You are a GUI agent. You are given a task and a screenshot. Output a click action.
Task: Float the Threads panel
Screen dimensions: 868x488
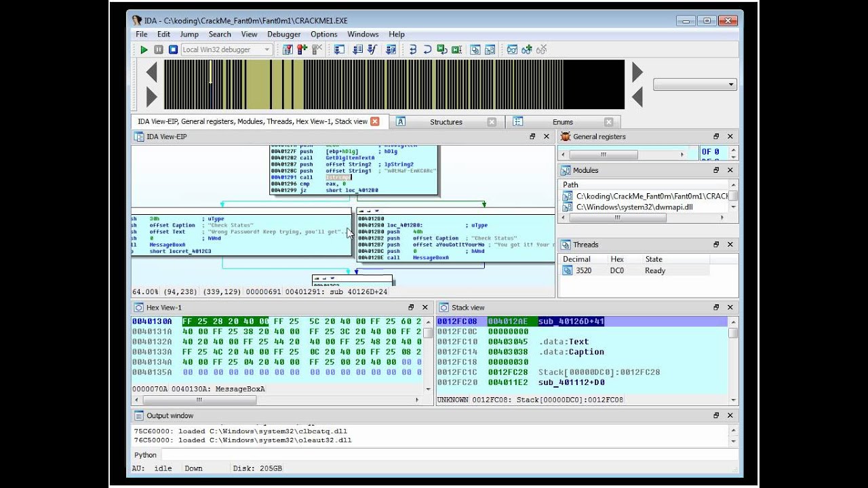716,245
